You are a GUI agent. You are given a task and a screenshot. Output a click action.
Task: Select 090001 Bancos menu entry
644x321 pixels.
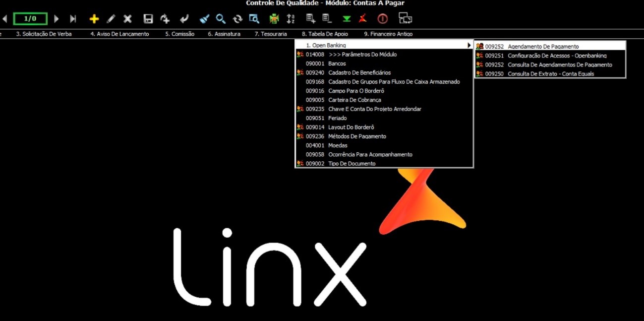384,64
